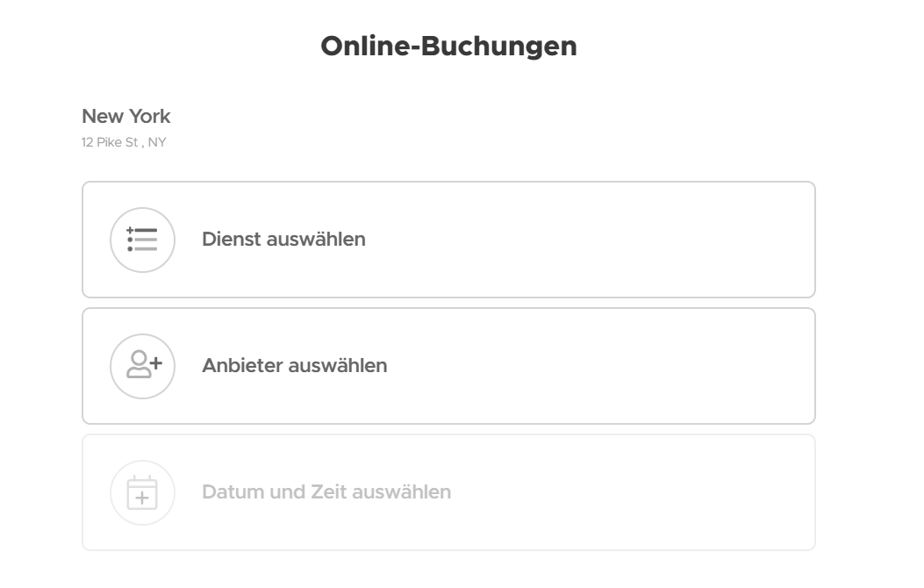
Task: Click the New York location name
Action: tap(126, 116)
